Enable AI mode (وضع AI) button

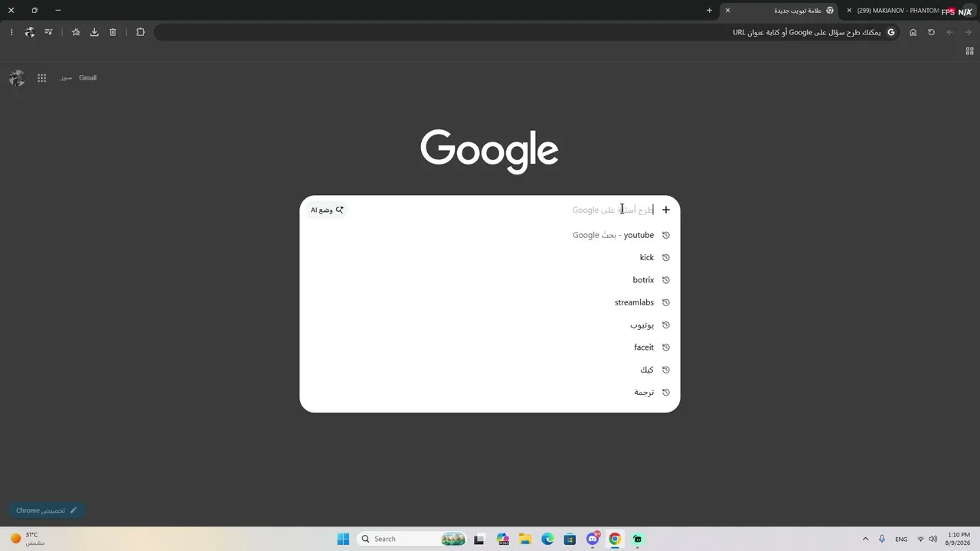tap(327, 210)
